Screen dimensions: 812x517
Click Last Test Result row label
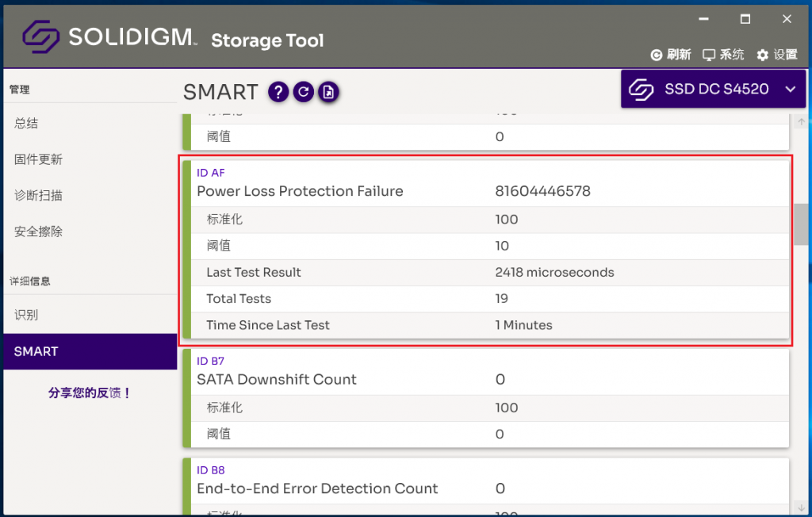254,273
